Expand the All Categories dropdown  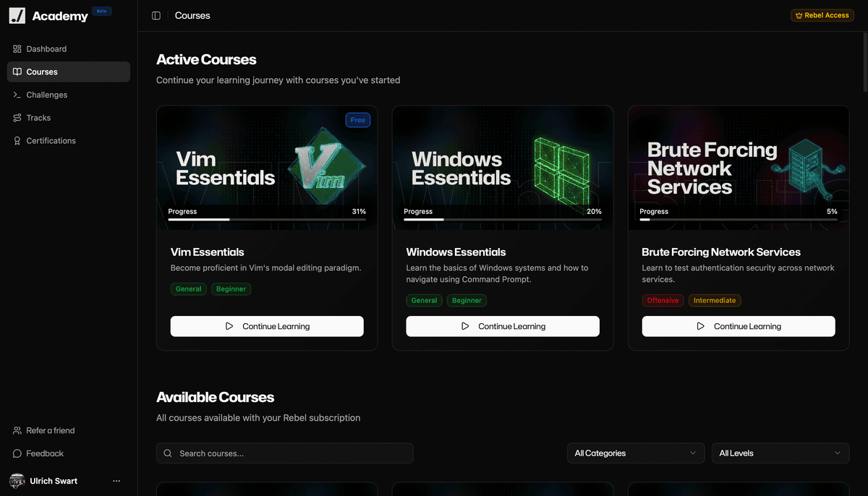point(635,453)
